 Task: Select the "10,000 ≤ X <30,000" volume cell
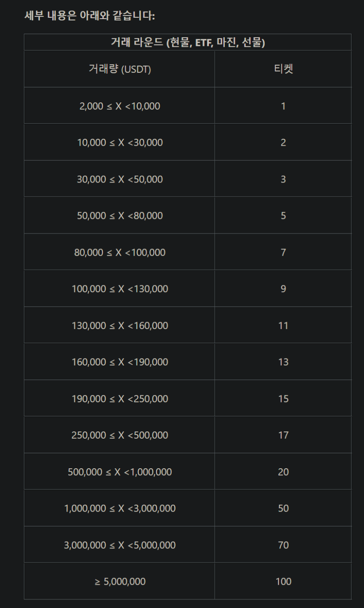tap(120, 142)
